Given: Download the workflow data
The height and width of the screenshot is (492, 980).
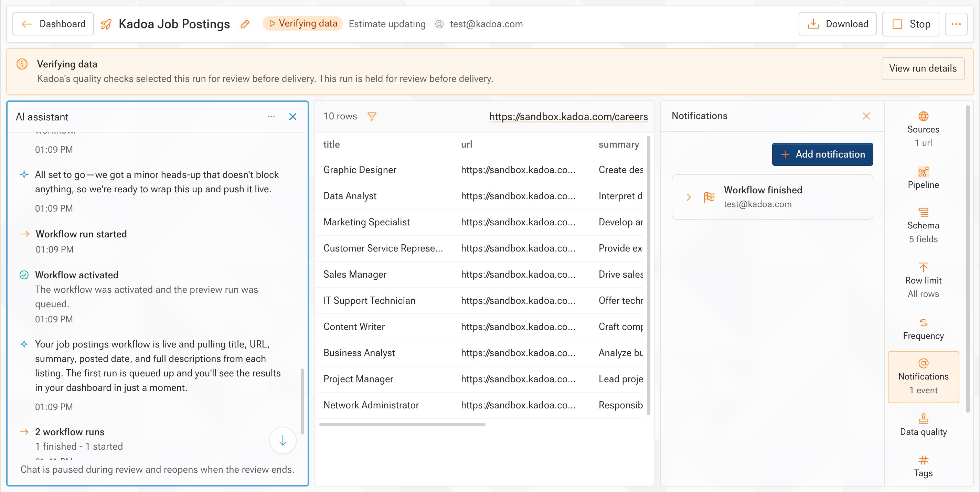Looking at the screenshot, I should [x=837, y=24].
